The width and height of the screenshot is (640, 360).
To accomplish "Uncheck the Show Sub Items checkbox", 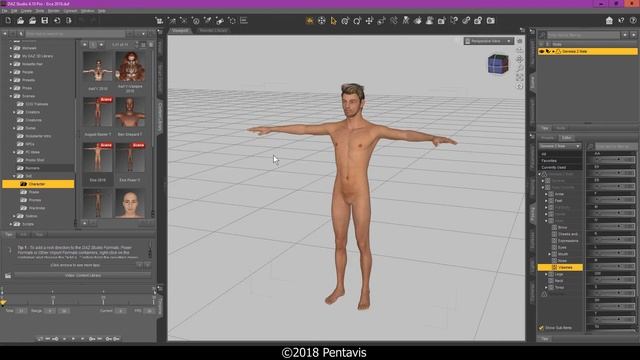I will [541, 328].
